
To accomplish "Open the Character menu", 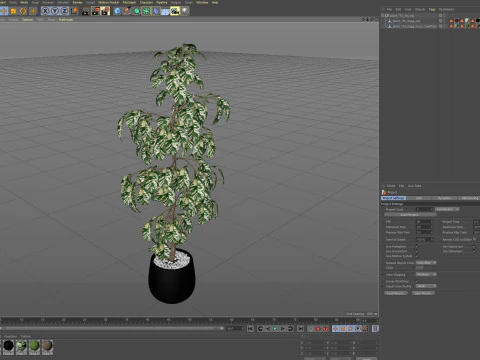I will (x=147, y=2).
